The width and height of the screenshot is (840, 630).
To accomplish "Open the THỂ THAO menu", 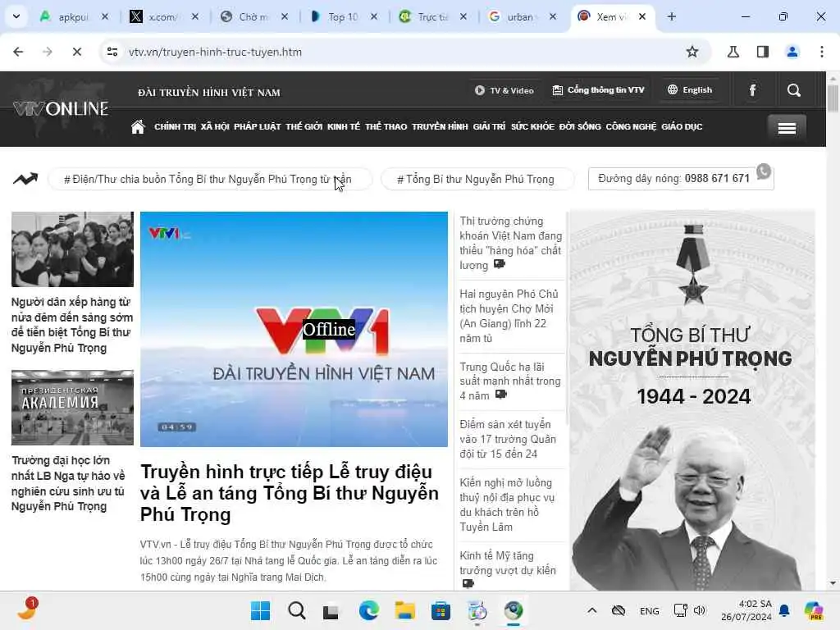I will coord(386,127).
